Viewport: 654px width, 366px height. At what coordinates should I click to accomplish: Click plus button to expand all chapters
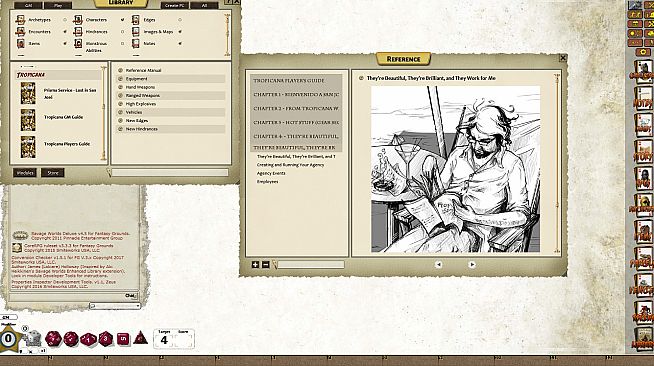click(x=255, y=265)
